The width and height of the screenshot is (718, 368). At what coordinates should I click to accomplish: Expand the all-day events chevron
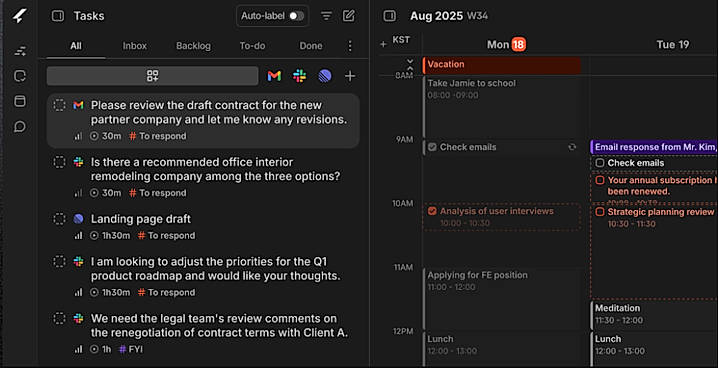point(410,65)
